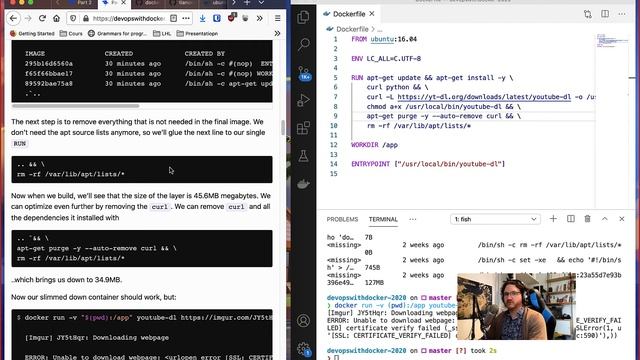This screenshot has height=360, width=640.
Task: Click the Firefox address bar
Action: (x=129, y=18)
